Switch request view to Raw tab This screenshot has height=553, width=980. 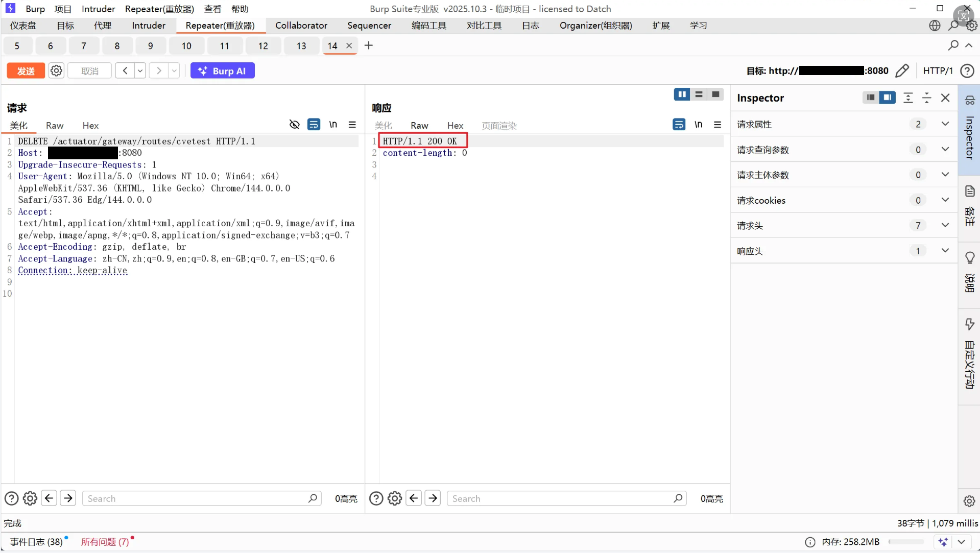[55, 126]
